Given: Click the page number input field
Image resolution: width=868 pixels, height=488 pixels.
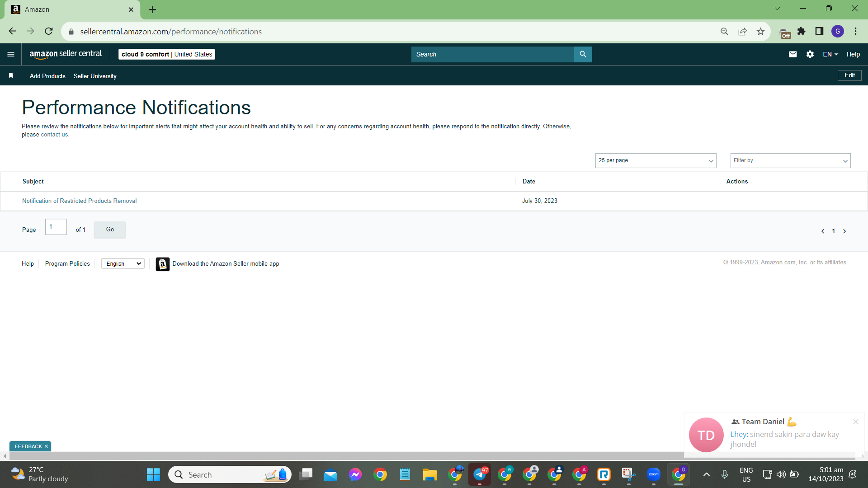Looking at the screenshot, I should (x=56, y=227).
